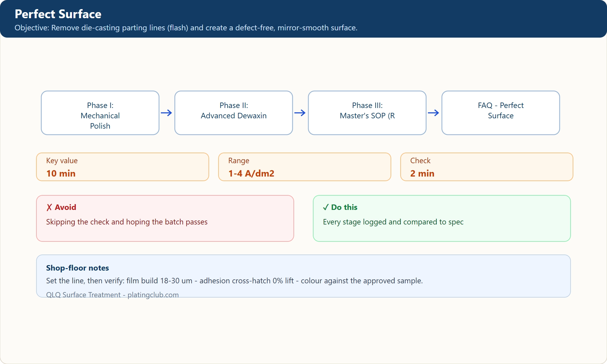Click the red X Avoid heading

pos(61,207)
